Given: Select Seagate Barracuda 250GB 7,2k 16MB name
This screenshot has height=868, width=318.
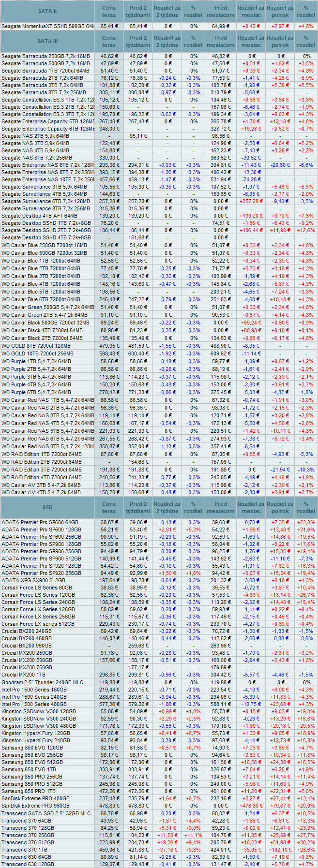Looking at the screenshot, I should coord(45,56).
